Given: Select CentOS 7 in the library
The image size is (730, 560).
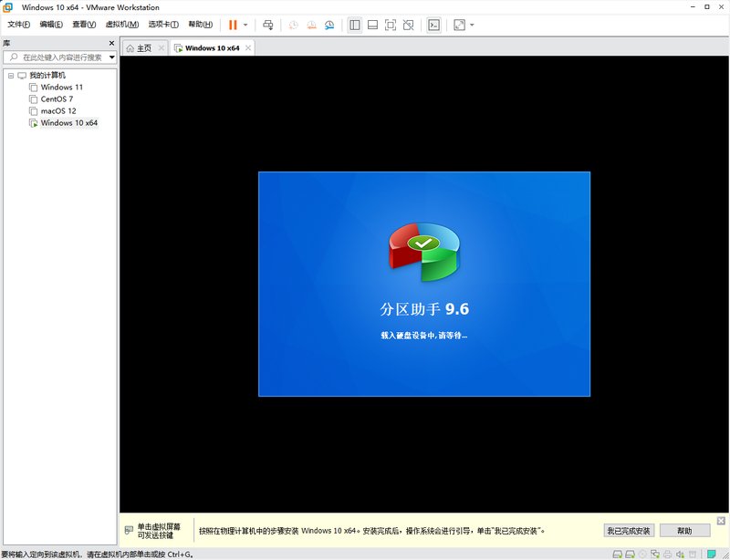Looking at the screenshot, I should [57, 99].
